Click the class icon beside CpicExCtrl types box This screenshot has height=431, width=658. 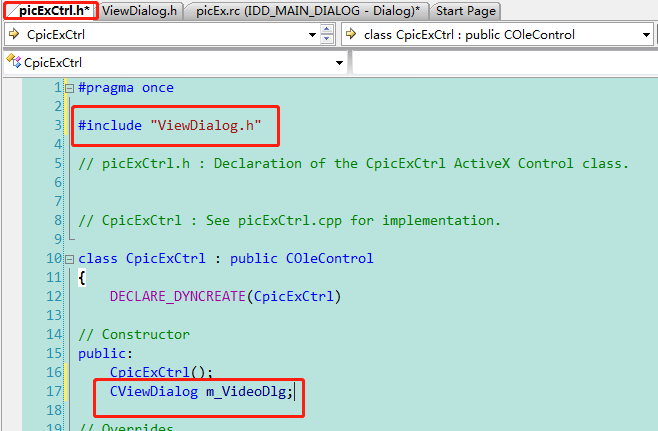14,61
